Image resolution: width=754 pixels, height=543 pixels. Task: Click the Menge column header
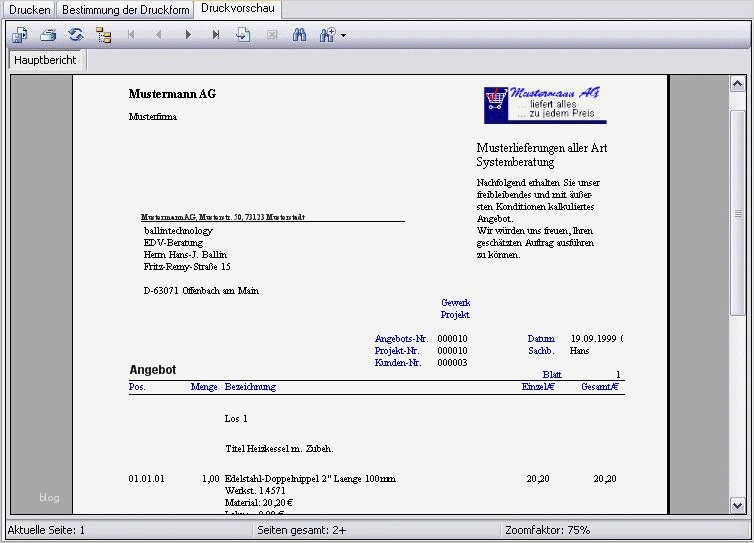click(x=204, y=387)
